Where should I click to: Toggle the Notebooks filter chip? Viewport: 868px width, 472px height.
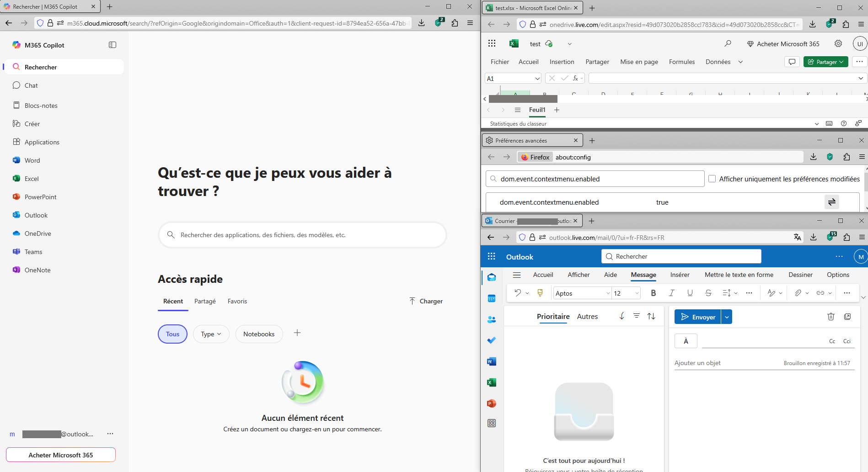tap(259, 334)
